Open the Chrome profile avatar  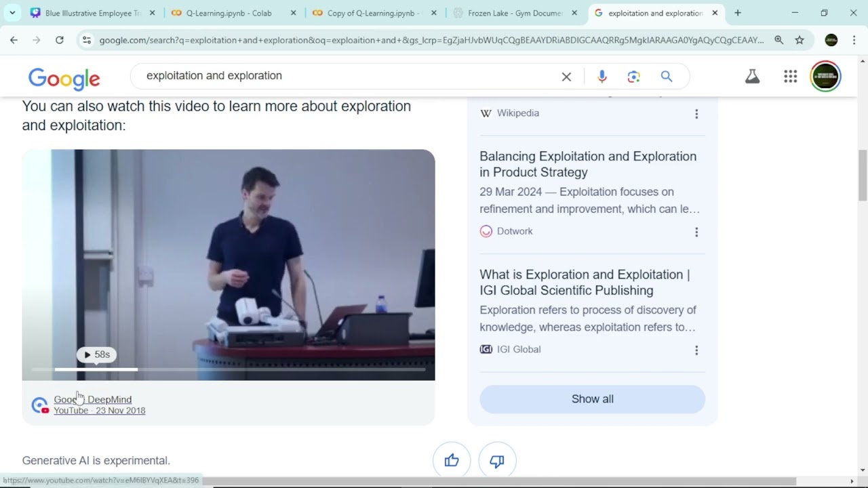831,40
